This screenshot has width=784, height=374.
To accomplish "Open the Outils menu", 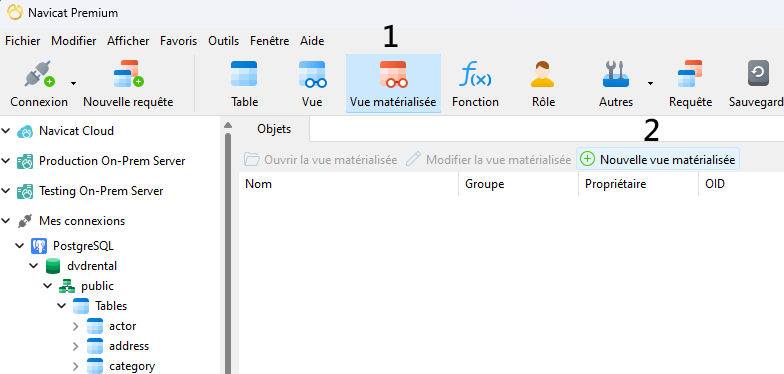I will tap(224, 41).
